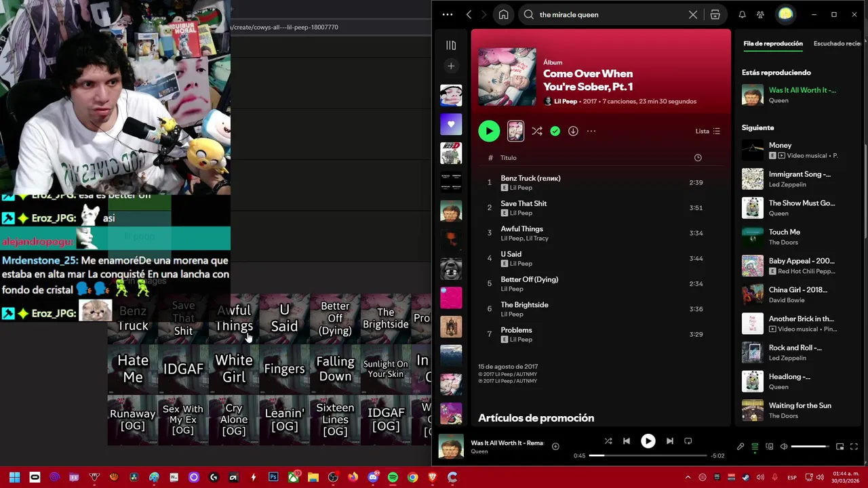
Task: Pick the Falling Down tile in tier list
Action: pos(335,369)
